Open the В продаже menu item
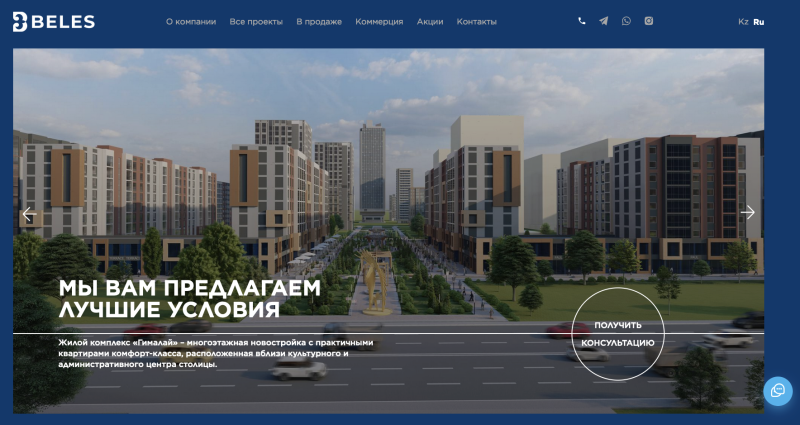This screenshot has height=425, width=800. click(x=319, y=22)
